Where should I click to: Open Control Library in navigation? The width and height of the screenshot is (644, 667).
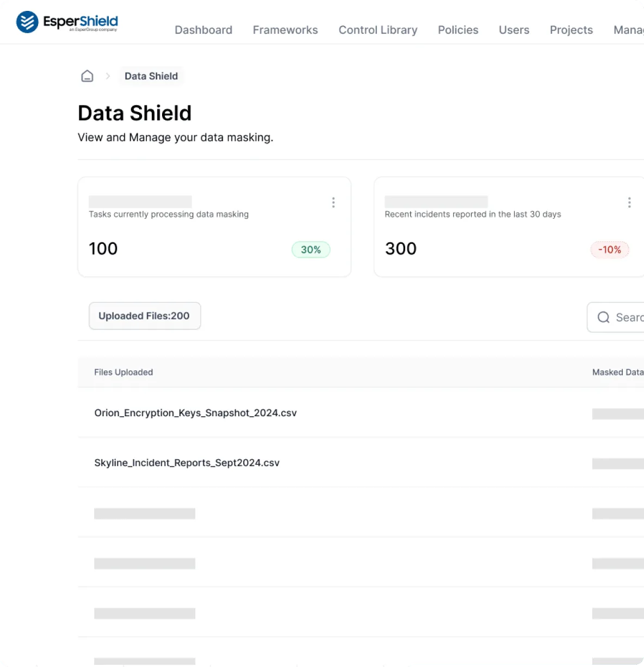(378, 30)
